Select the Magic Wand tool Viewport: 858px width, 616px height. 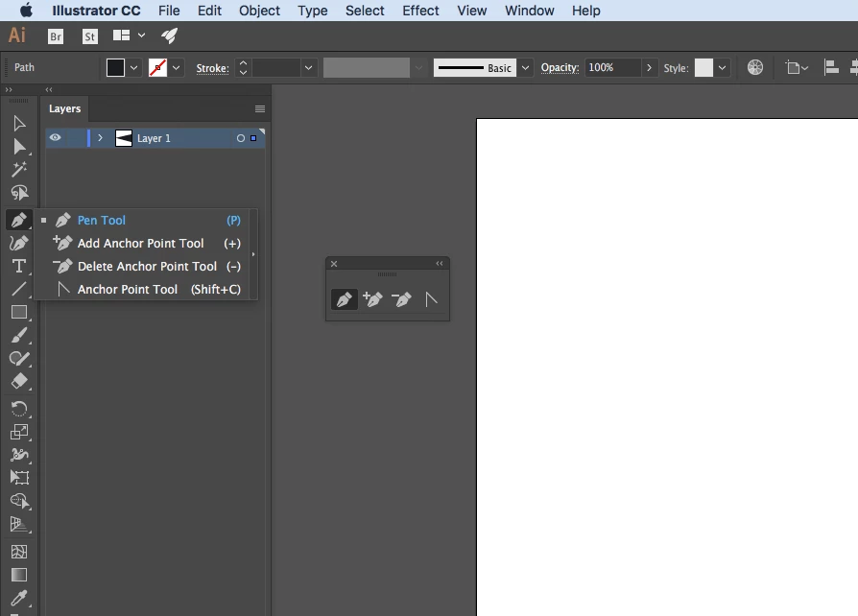[x=19, y=170]
